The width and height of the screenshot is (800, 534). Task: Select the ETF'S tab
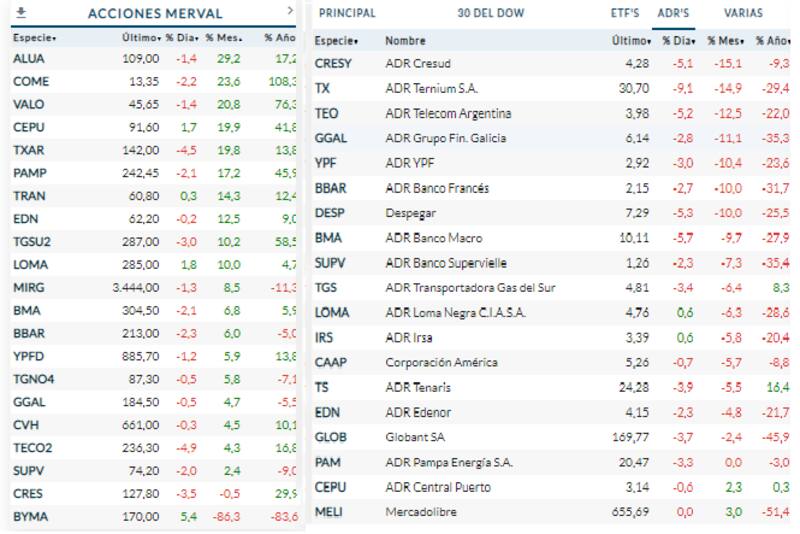tap(625, 13)
